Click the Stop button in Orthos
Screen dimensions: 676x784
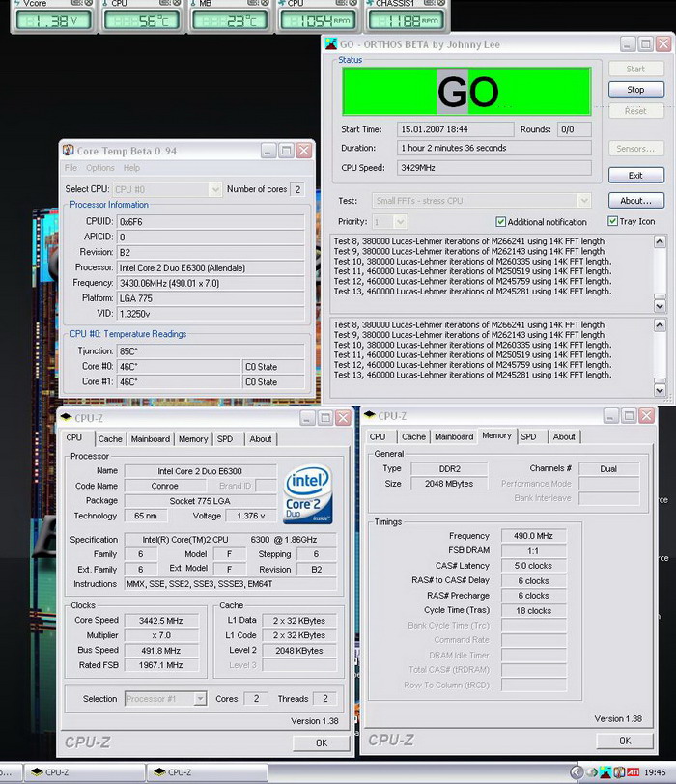click(636, 90)
